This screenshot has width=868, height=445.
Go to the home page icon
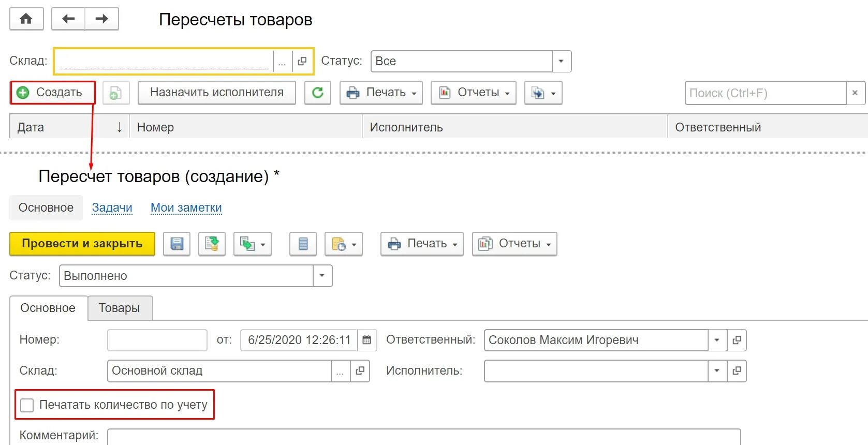click(x=26, y=19)
